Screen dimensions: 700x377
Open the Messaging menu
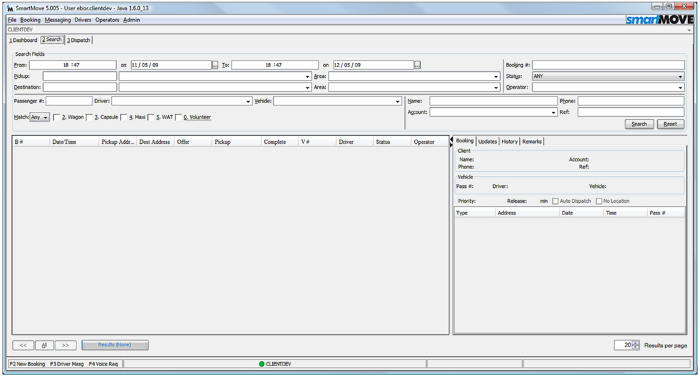coord(58,20)
